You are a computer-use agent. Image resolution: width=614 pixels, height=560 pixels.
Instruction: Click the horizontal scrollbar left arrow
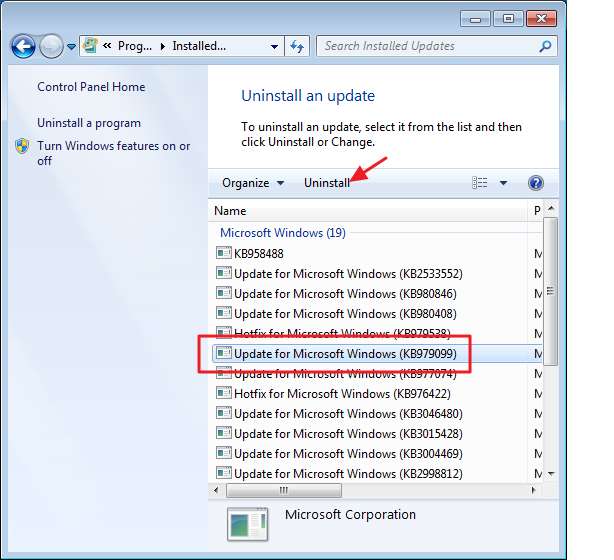(216, 490)
